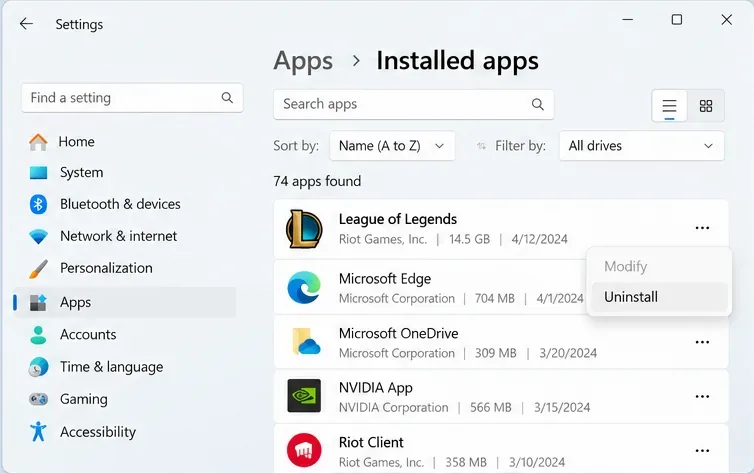The width and height of the screenshot is (754, 474).
Task: Click the Riot Client app name
Action: tap(371, 442)
